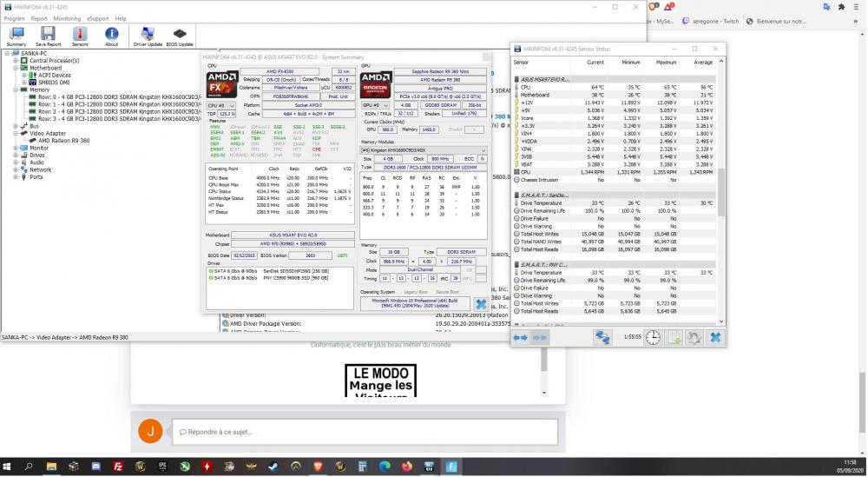Click the AMD Radeon graphics logo
This screenshot has height=477, width=868.
(376, 85)
